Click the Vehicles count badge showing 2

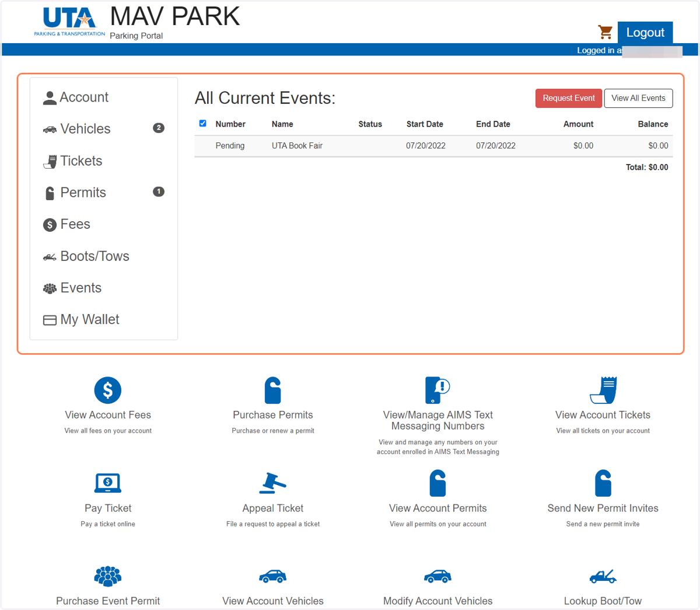point(159,128)
